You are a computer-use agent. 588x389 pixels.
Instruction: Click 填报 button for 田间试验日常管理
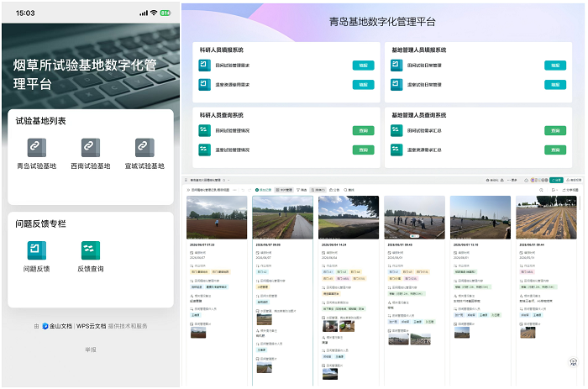click(x=555, y=66)
